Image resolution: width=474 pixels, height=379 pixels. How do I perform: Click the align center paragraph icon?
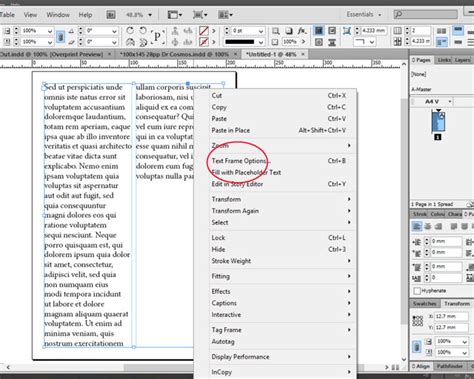tap(428, 226)
